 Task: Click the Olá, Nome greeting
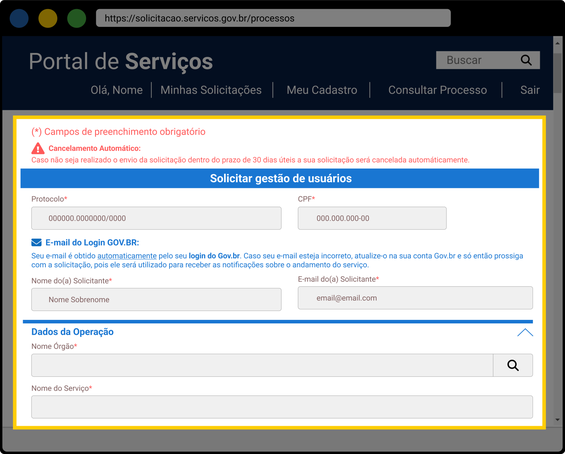tap(116, 90)
